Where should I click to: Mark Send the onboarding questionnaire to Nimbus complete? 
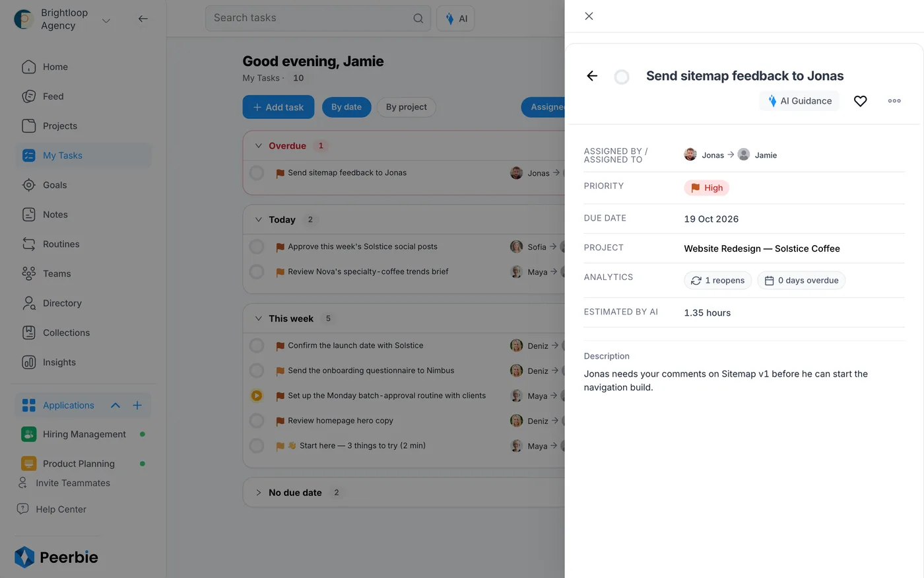click(257, 371)
